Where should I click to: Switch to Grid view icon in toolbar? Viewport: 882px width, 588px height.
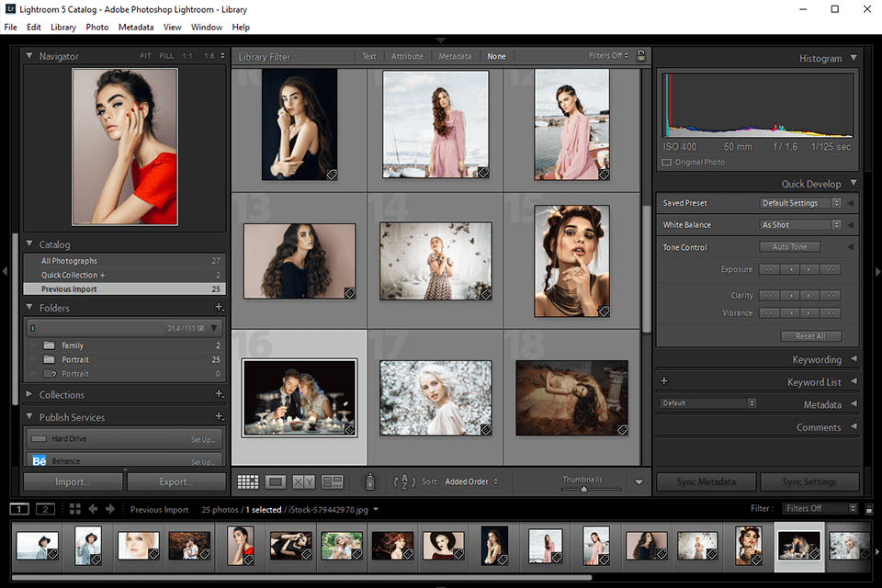[x=248, y=481]
